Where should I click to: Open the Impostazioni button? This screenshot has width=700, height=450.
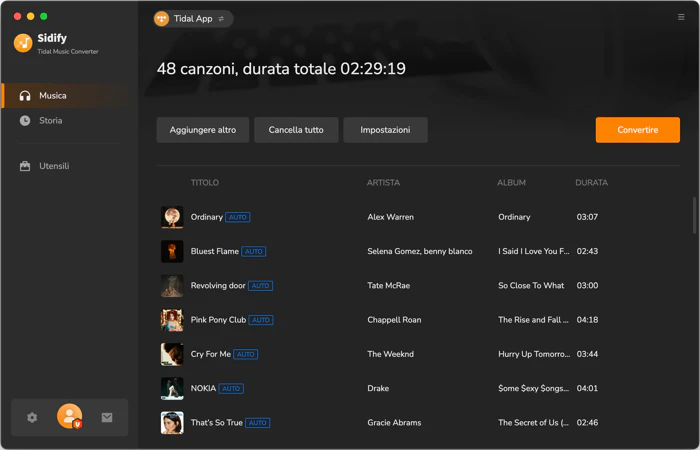click(x=385, y=130)
